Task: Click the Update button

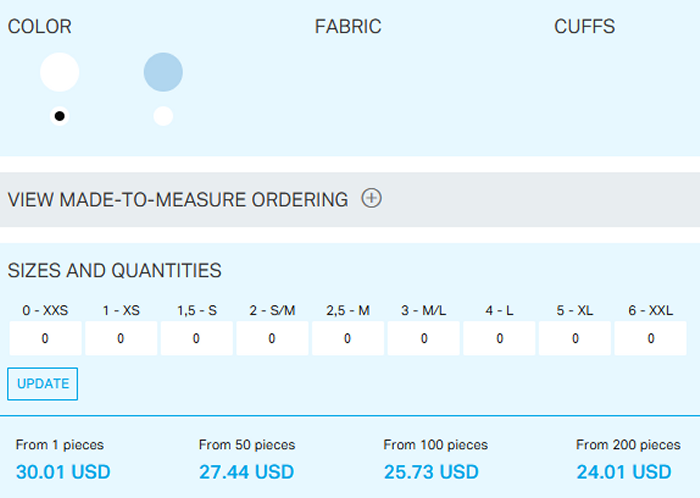Action: (43, 384)
